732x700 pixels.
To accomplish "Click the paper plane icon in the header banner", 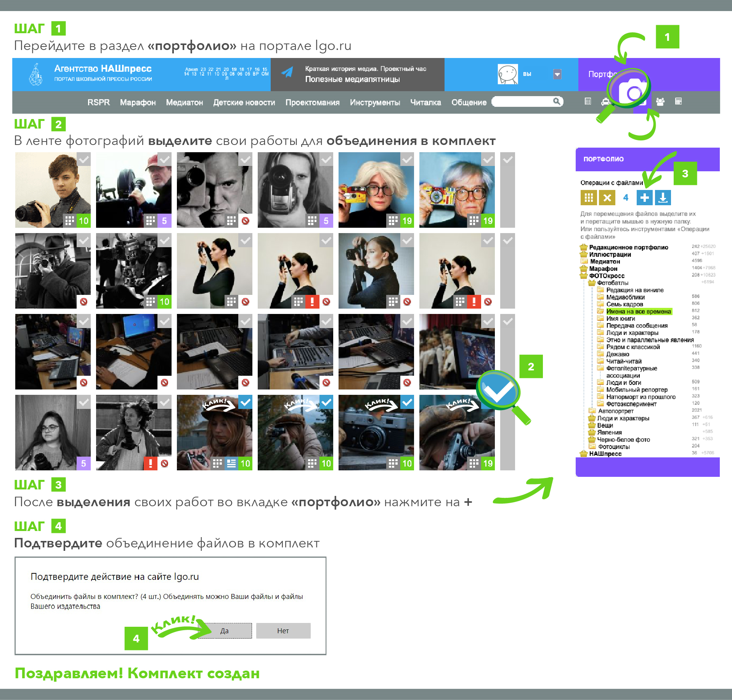I will pos(287,72).
